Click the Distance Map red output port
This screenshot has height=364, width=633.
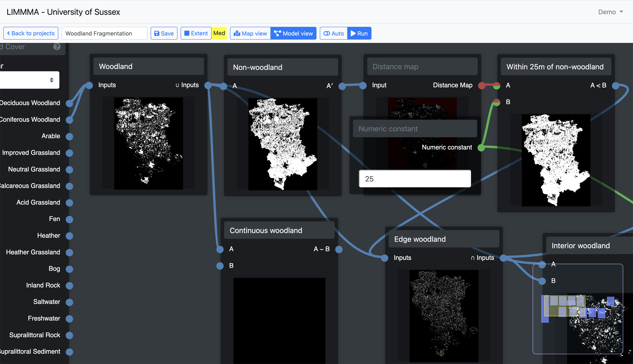pyautogui.click(x=482, y=85)
